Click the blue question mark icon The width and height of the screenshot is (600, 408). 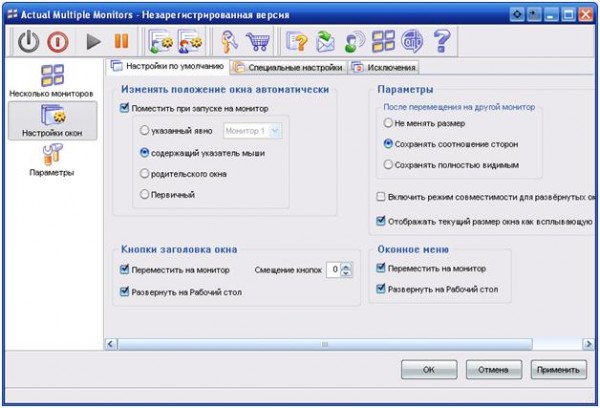pyautogui.click(x=442, y=41)
